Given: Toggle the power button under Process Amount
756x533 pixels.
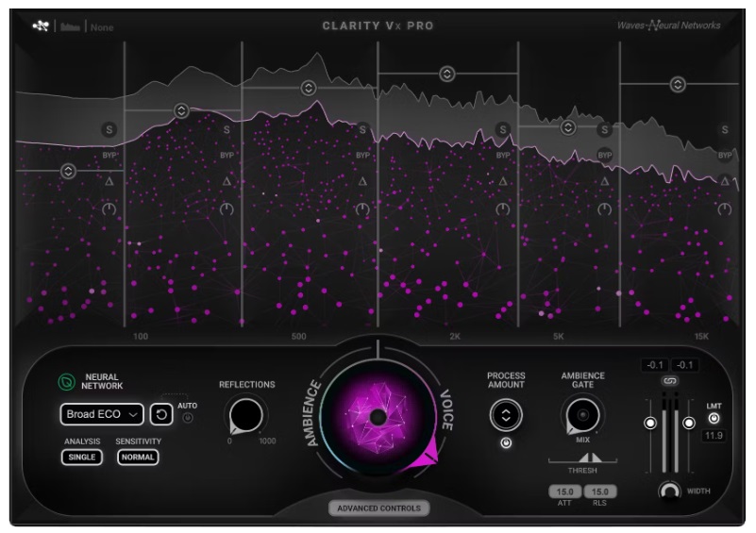Looking at the screenshot, I should [x=506, y=442].
